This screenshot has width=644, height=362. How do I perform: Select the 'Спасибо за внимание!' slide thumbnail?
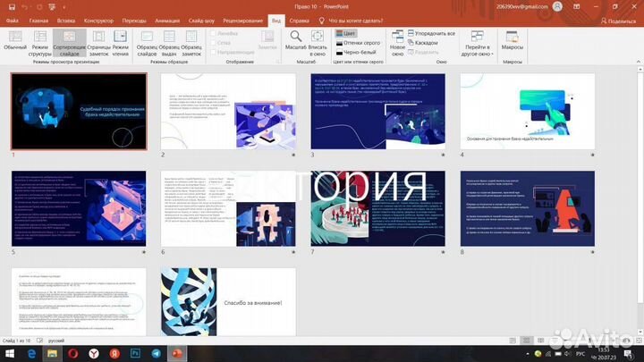click(x=228, y=302)
